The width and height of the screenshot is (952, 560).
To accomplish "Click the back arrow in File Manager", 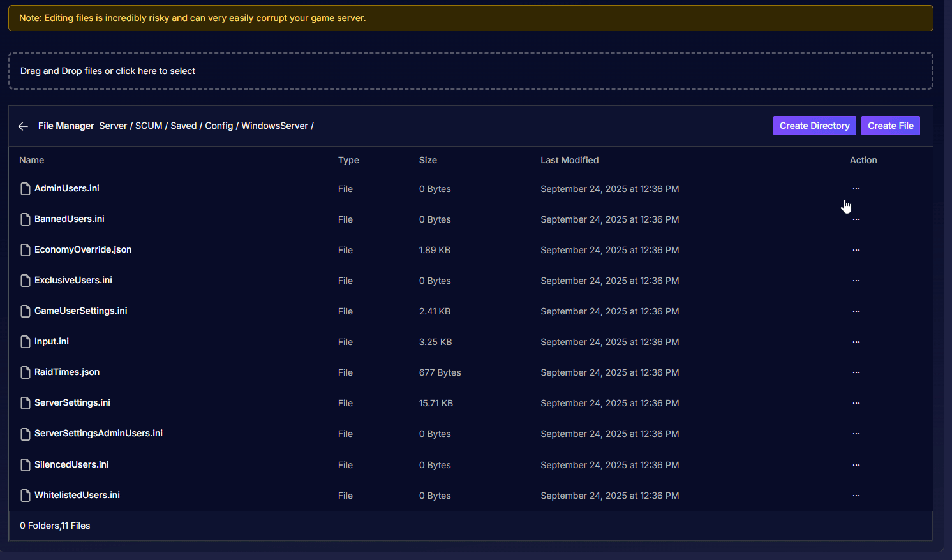I will coord(23,126).
